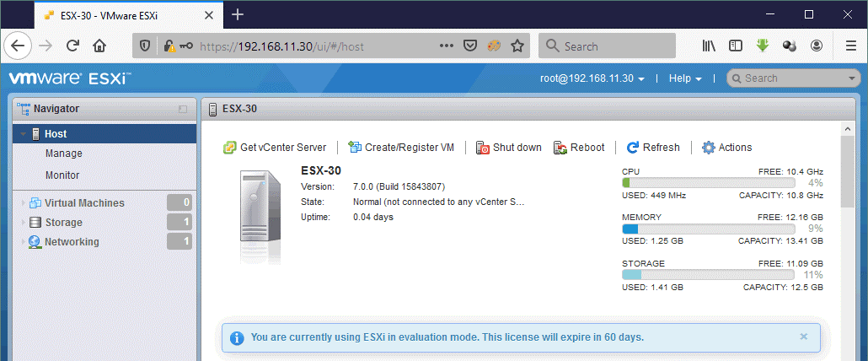Open the Actions gear menu
This screenshot has width=868, height=361.
click(x=726, y=148)
